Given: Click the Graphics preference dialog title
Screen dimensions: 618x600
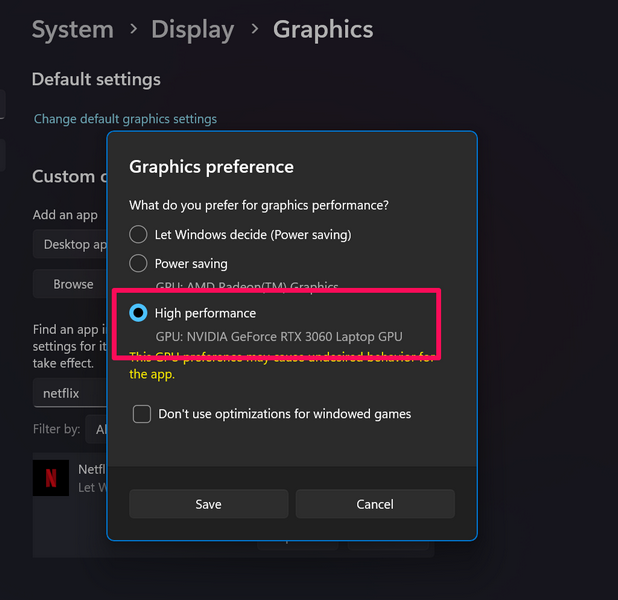Looking at the screenshot, I should coord(212,167).
